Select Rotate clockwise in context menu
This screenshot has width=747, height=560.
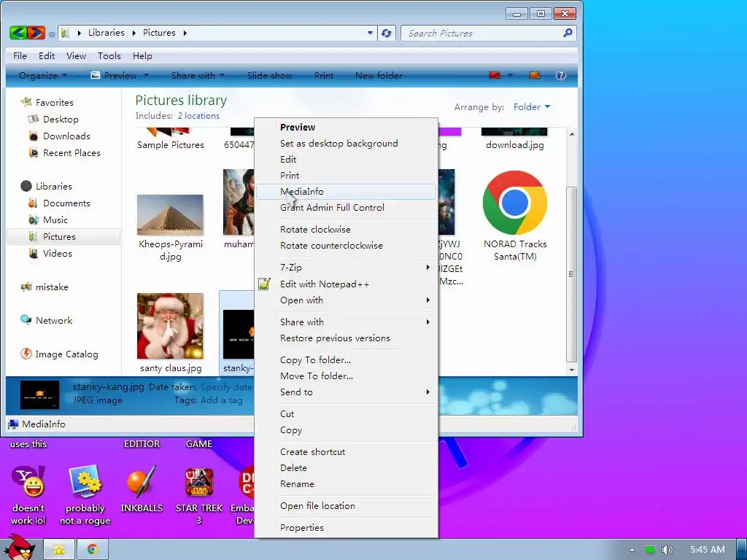tap(347, 230)
